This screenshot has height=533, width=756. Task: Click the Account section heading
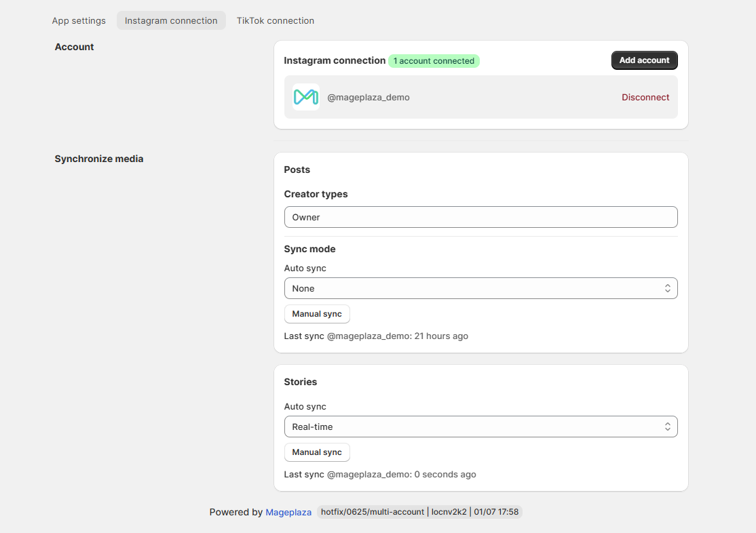74,47
